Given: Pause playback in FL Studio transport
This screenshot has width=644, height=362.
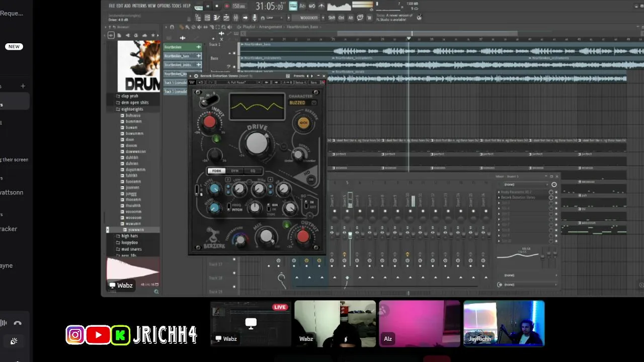Looking at the screenshot, I should point(208,6).
